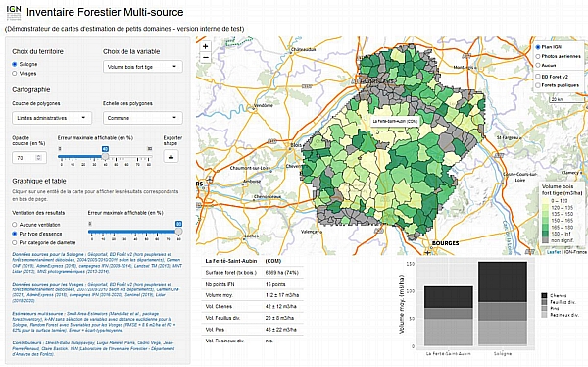
Task: Click the La Ferté-Saint-Aubin chart bar
Action: point(449,316)
